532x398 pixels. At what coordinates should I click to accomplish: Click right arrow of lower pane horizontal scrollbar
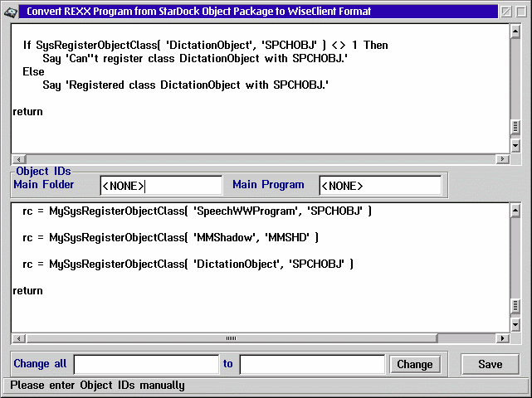click(x=501, y=338)
